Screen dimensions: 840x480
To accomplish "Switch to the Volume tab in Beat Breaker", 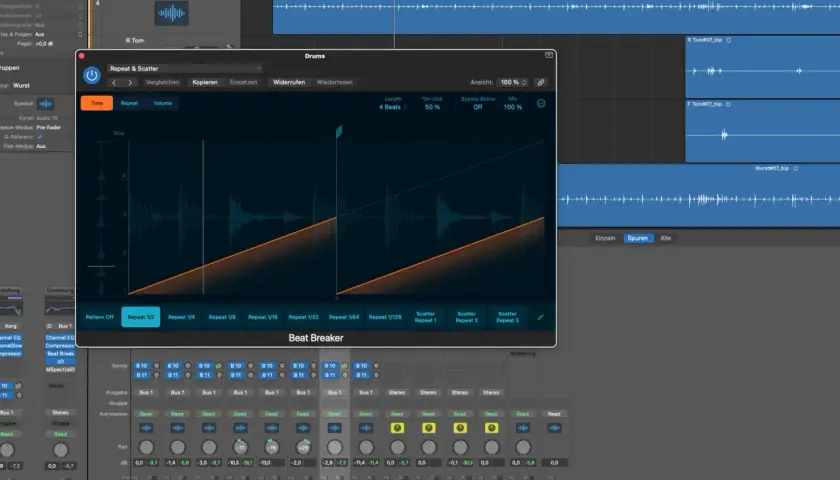I will [x=163, y=103].
